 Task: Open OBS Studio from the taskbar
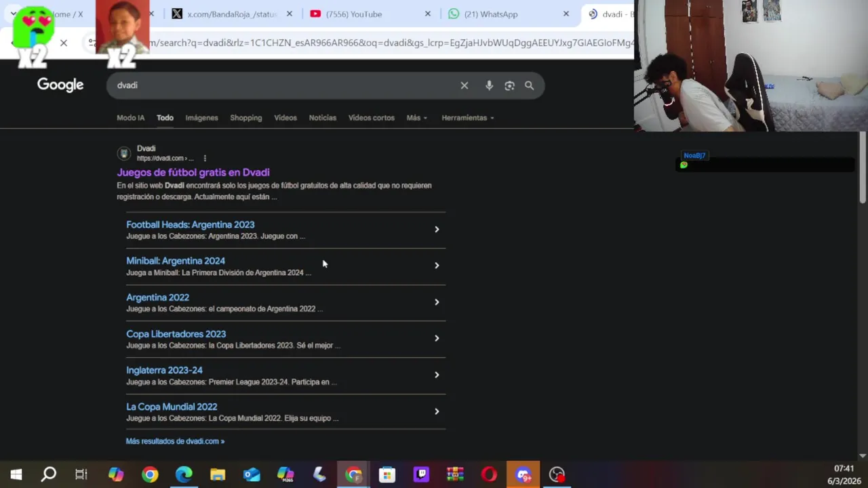(x=557, y=474)
